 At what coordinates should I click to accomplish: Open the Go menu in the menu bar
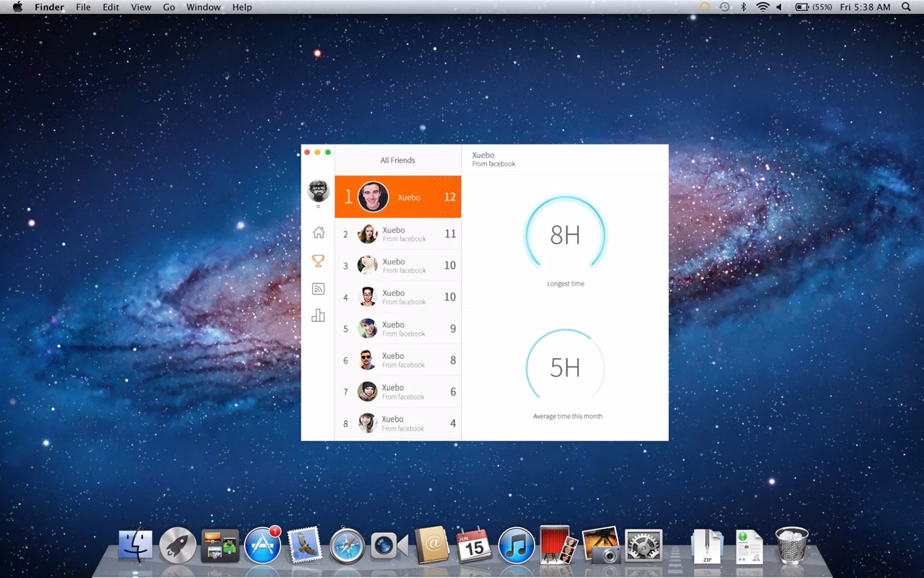(168, 7)
